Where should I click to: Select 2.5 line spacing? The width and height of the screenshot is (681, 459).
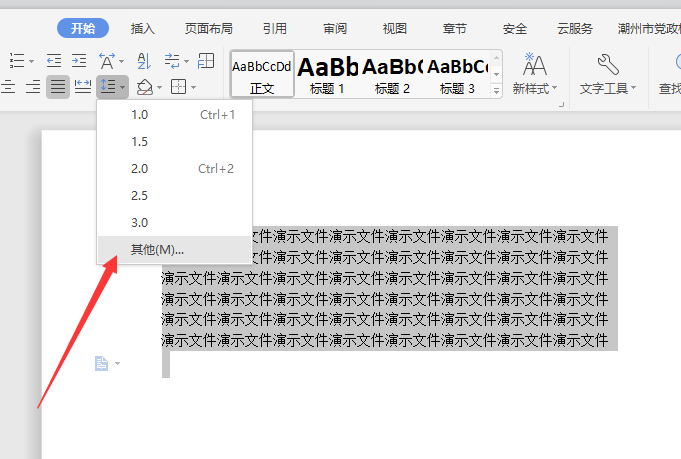pos(175,195)
